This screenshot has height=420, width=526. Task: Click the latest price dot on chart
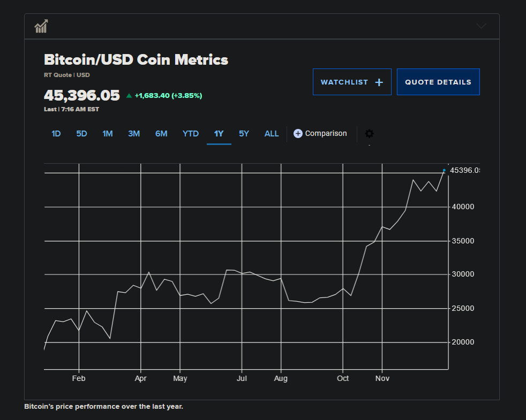[444, 170]
